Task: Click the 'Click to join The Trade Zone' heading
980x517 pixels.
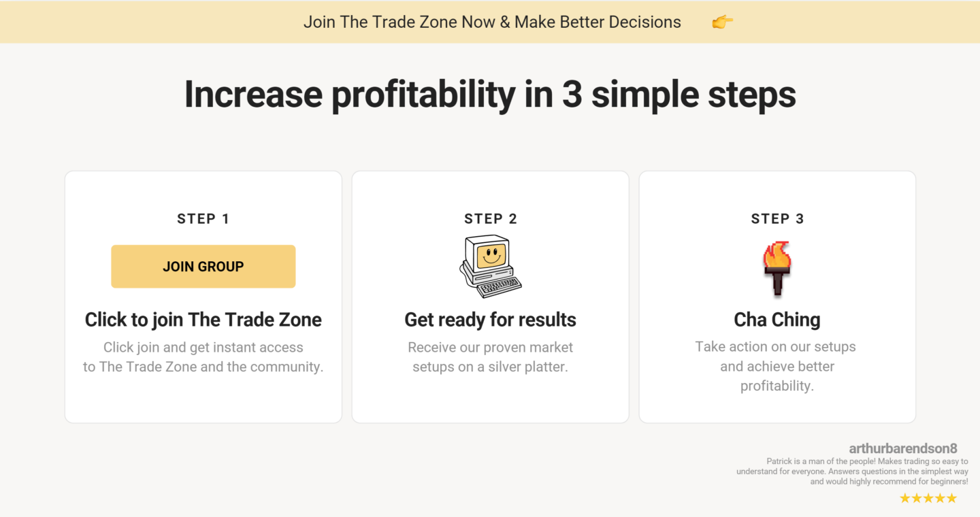Action: coord(203,320)
